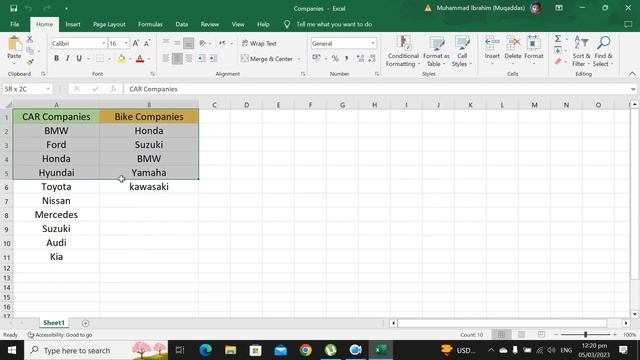Open Cell Styles dropdown

point(462,51)
